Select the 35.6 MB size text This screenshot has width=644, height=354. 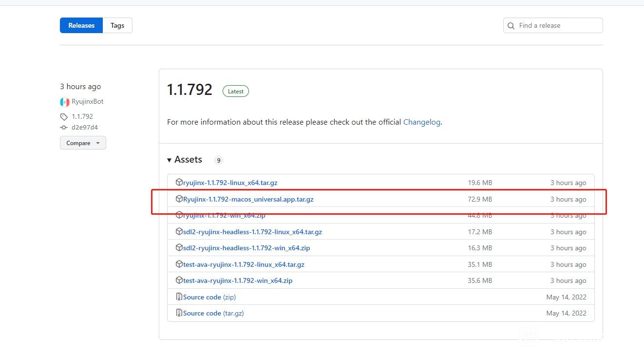coord(480,280)
